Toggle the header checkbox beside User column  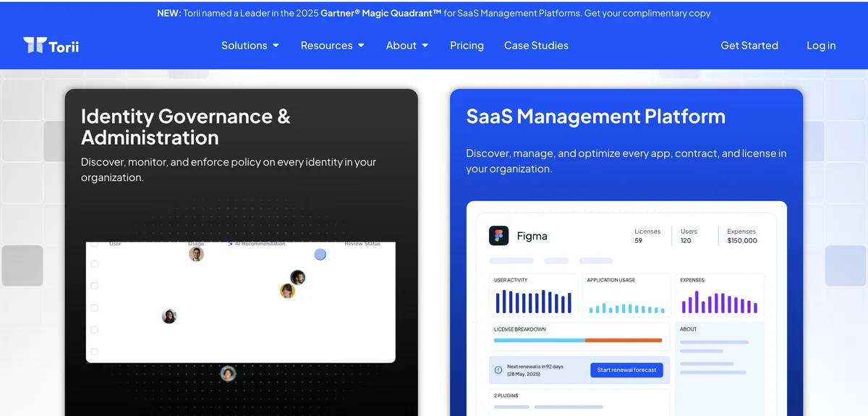pyautogui.click(x=94, y=245)
